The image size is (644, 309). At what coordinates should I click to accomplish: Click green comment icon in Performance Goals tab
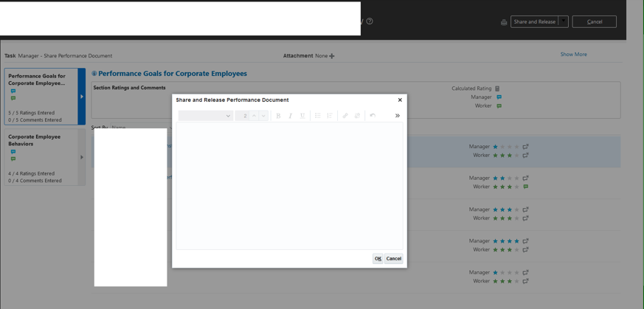coord(13,98)
